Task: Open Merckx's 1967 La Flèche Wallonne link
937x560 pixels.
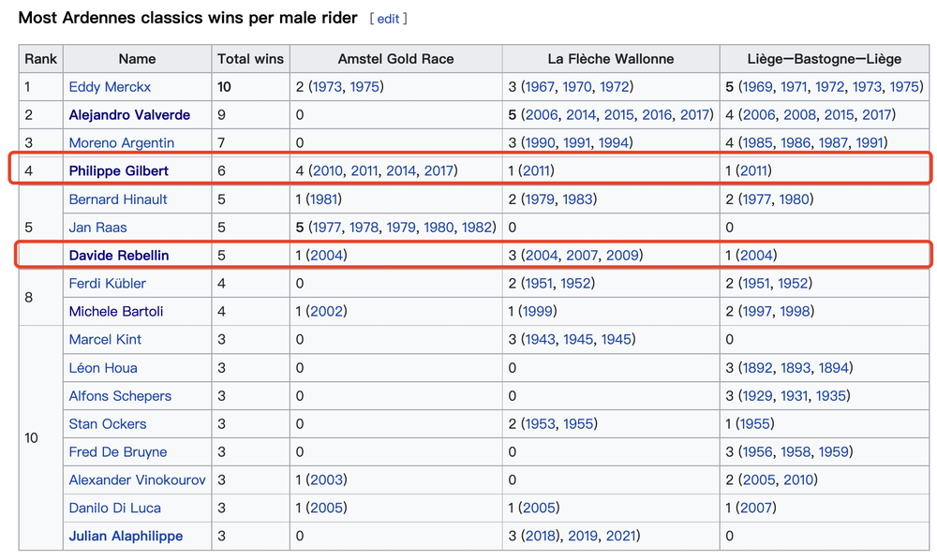Action: coord(540,86)
